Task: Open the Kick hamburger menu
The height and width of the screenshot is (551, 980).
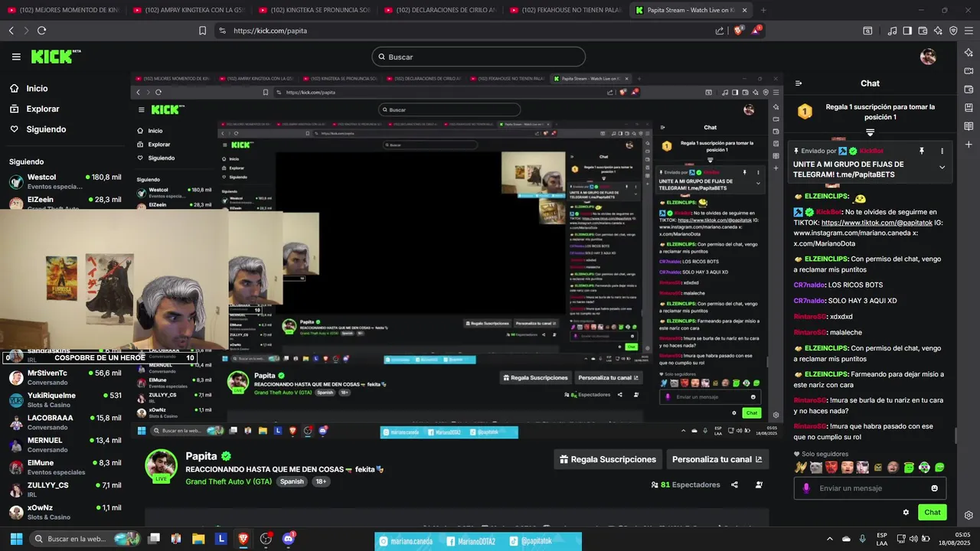Action: tap(16, 57)
